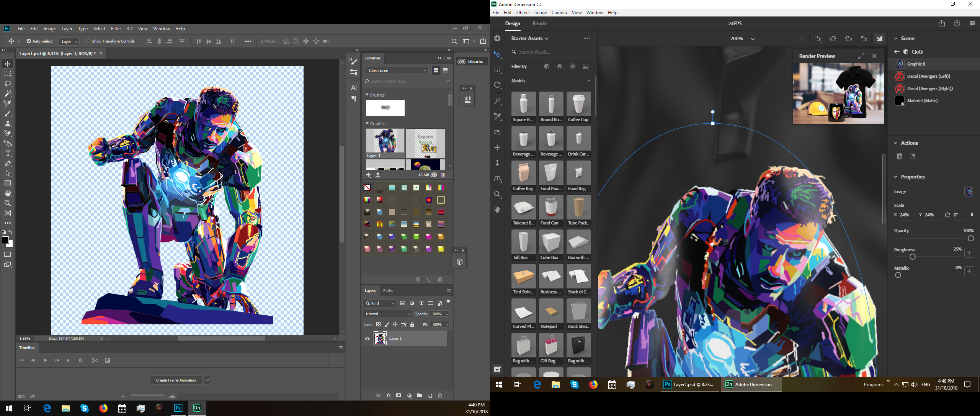Select the Sampler tool in Dimension

pyautogui.click(x=497, y=116)
